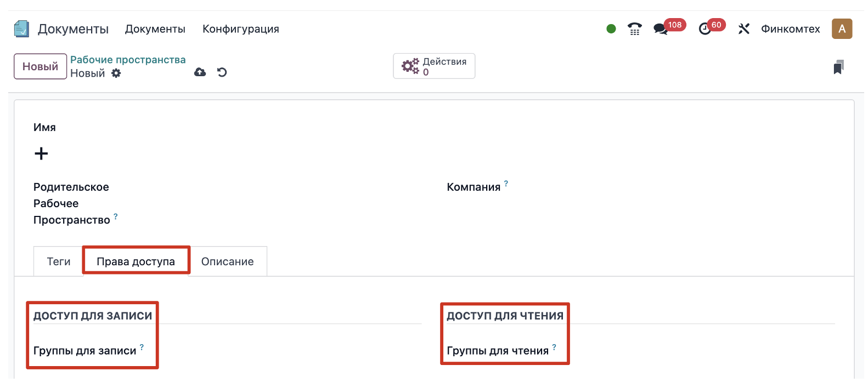Open chat messages with 108 badge

tap(661, 29)
